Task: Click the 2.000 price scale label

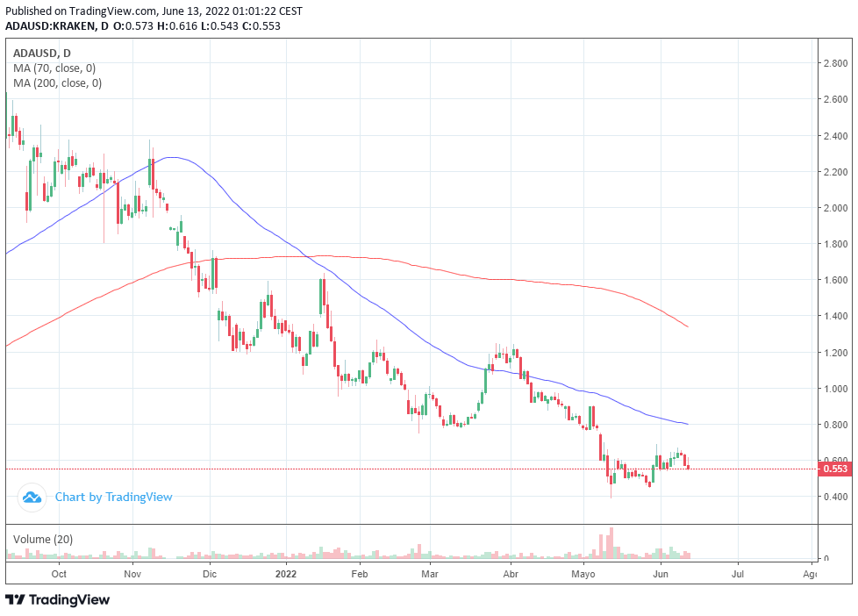Action: pos(835,208)
